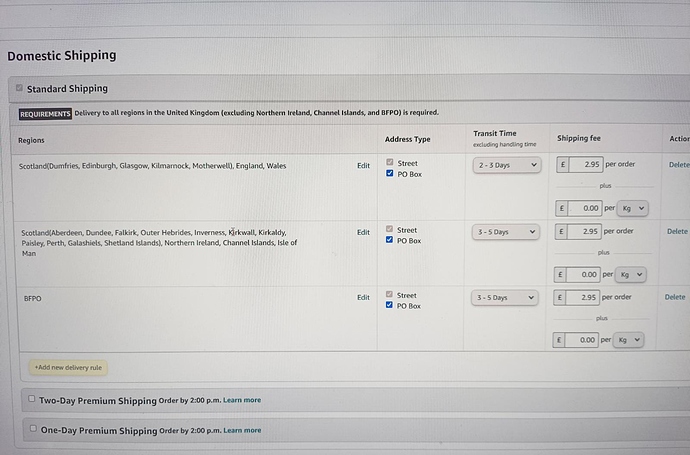
Task: Edit regions for Aberdeen, Dundee row
Action: [x=363, y=232]
